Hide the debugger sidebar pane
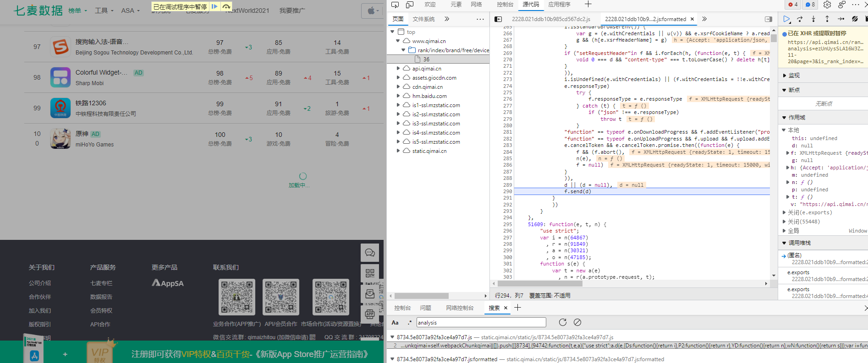This screenshot has height=363, width=868. coord(769,19)
